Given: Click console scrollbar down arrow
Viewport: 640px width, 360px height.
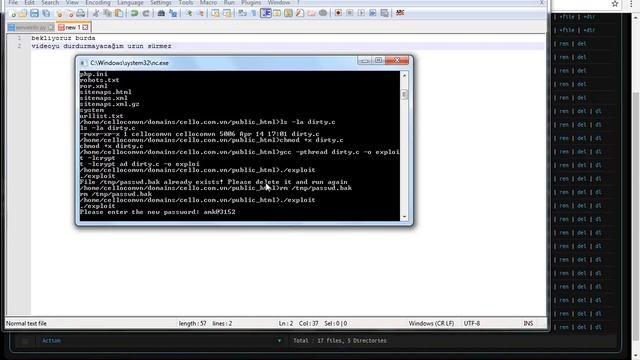Looking at the screenshot, I should 404,217.
